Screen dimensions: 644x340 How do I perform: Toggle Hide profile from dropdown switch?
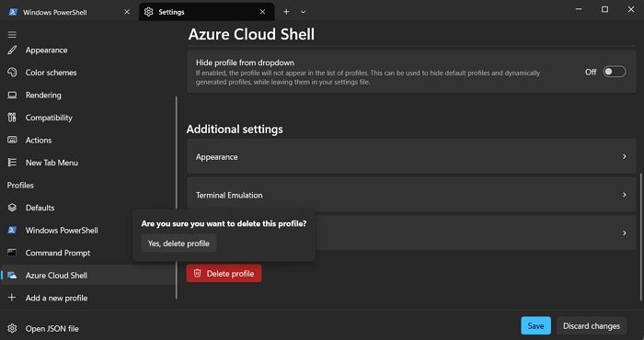(614, 72)
